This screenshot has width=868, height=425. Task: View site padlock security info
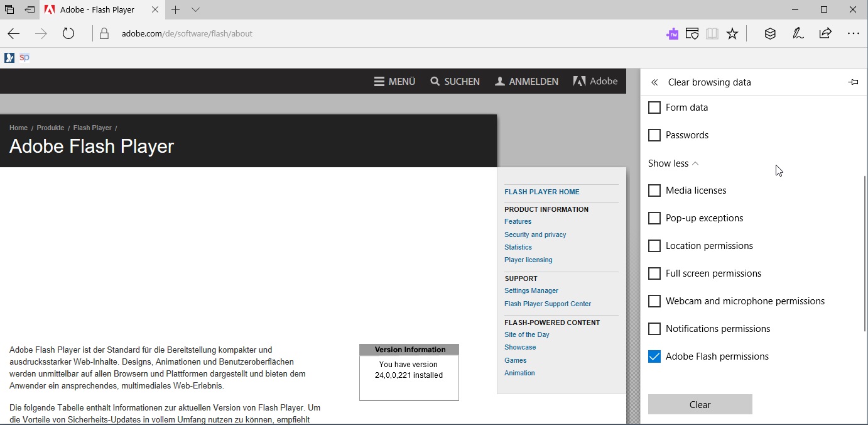[105, 34]
